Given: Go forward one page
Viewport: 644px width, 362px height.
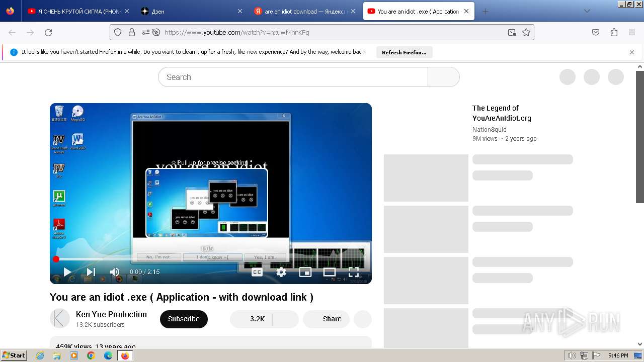Looking at the screenshot, I should (30, 32).
